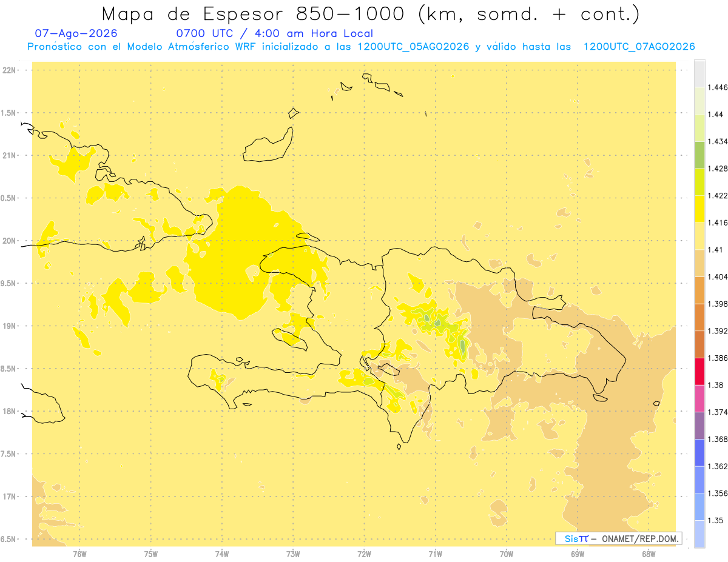Click the '22N' latitude axis label
This screenshot has height=562, width=728.
9,70
